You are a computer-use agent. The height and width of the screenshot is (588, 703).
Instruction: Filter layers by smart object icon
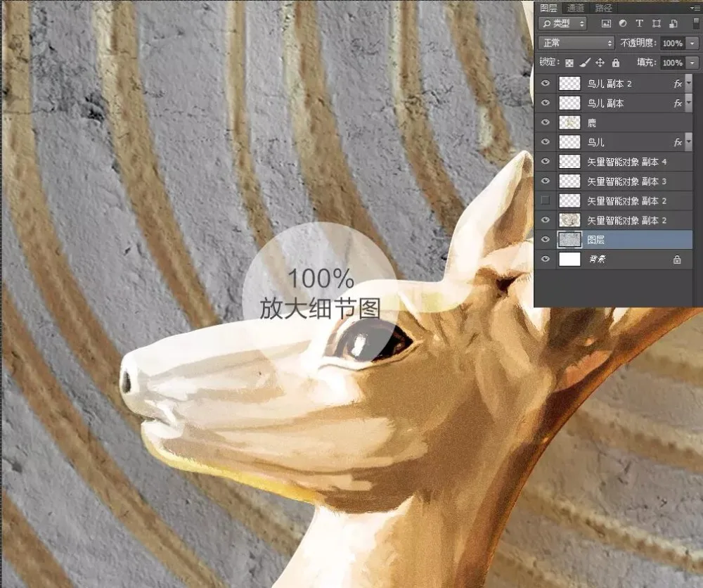click(673, 24)
